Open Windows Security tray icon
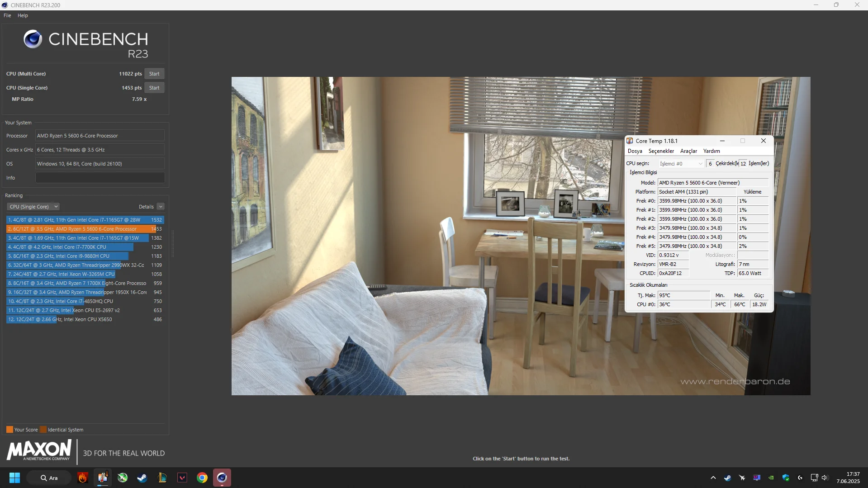 [786, 478]
